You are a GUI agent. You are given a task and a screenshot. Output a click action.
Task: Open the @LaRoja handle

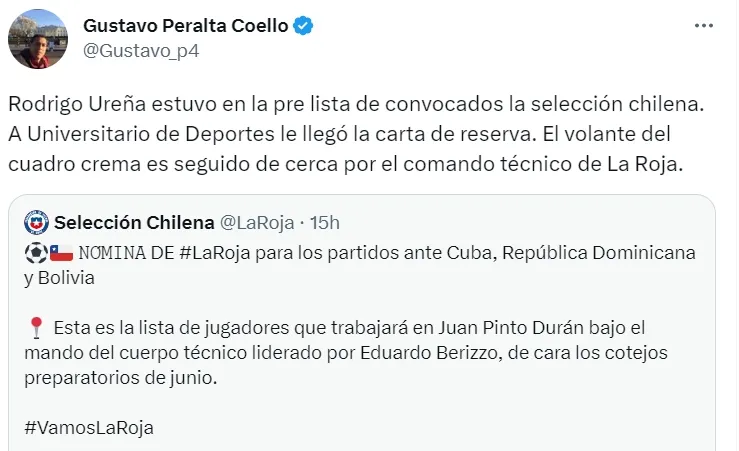point(256,221)
